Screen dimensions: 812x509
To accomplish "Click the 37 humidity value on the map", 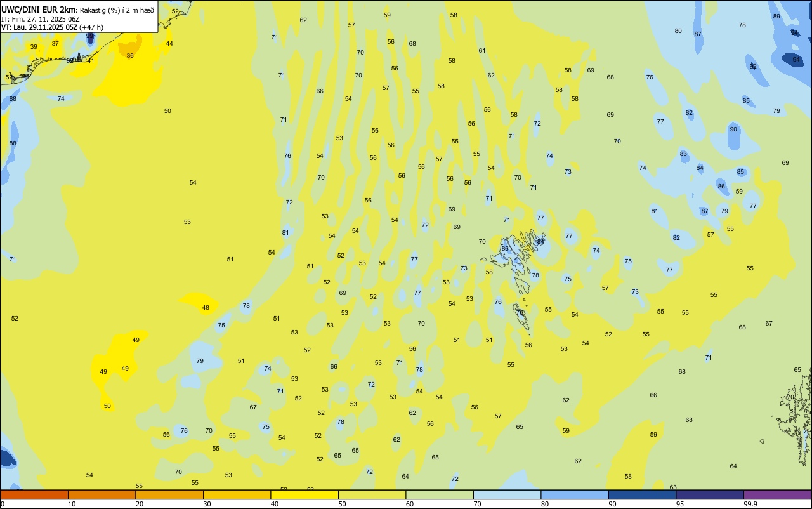I will click(x=55, y=44).
